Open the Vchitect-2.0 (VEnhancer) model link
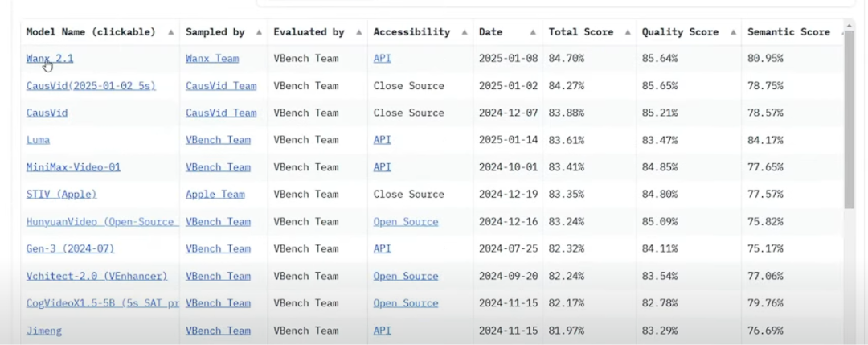The width and height of the screenshot is (868, 345). (x=96, y=277)
